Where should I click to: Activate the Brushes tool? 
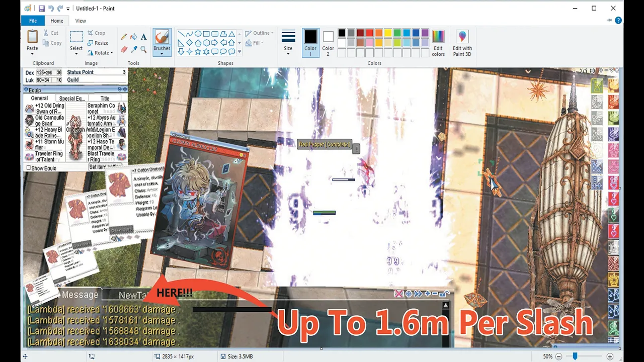point(162,37)
